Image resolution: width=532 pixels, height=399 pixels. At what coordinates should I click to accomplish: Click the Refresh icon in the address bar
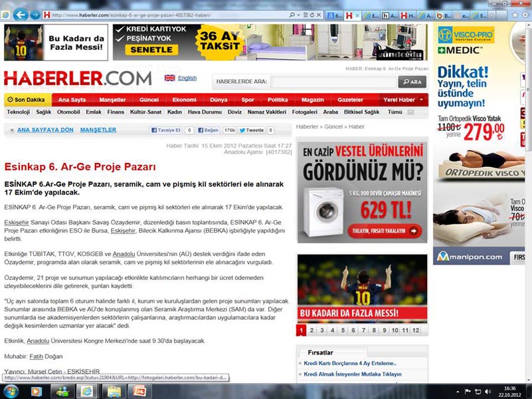coord(312,15)
